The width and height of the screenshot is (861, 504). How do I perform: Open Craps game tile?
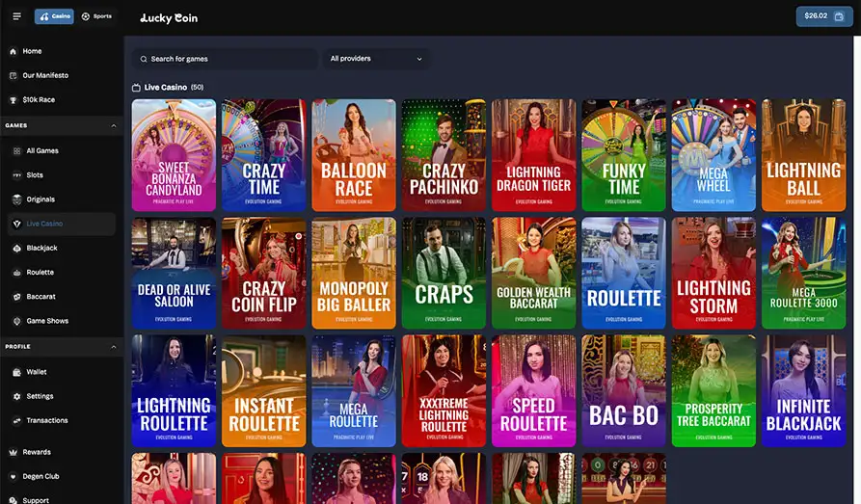click(x=444, y=274)
